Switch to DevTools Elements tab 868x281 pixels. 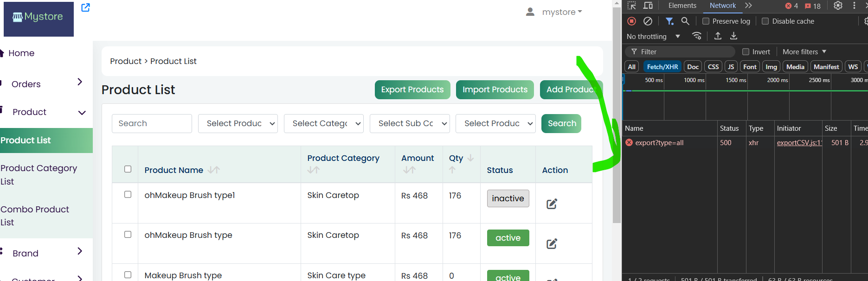click(x=682, y=6)
